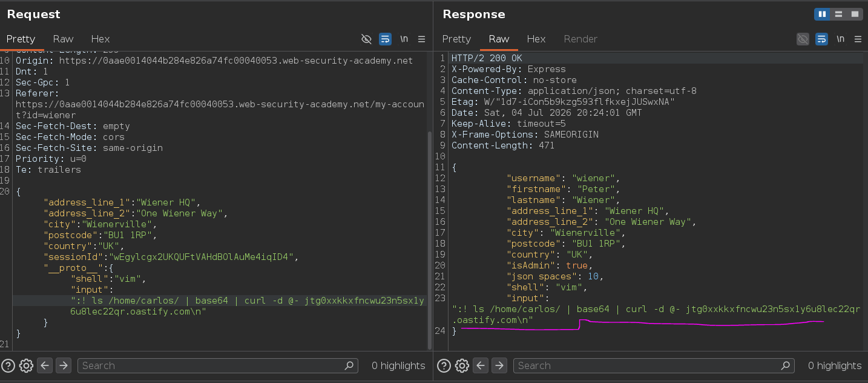This screenshot has height=383, width=868.
Task: Click "Content-Length: 471" response header
Action: [503, 145]
